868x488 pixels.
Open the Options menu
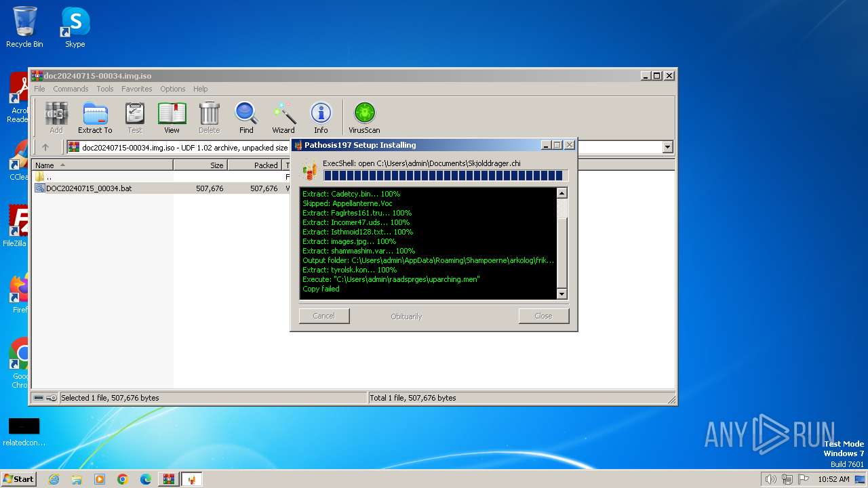[173, 89]
